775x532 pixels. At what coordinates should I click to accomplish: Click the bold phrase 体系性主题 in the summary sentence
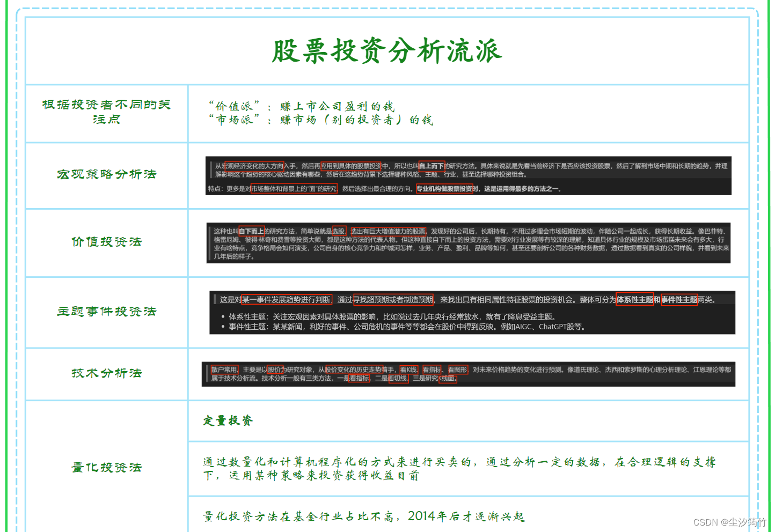click(635, 300)
